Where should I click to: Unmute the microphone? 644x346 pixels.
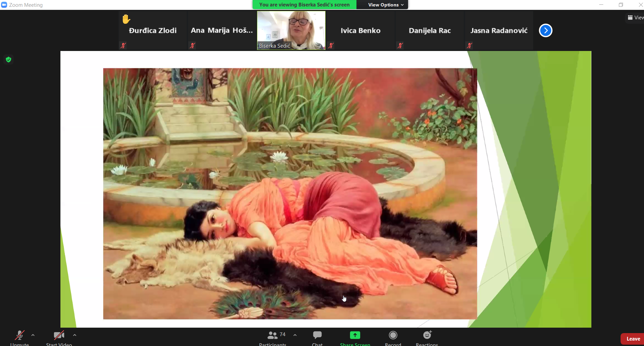pos(20,338)
